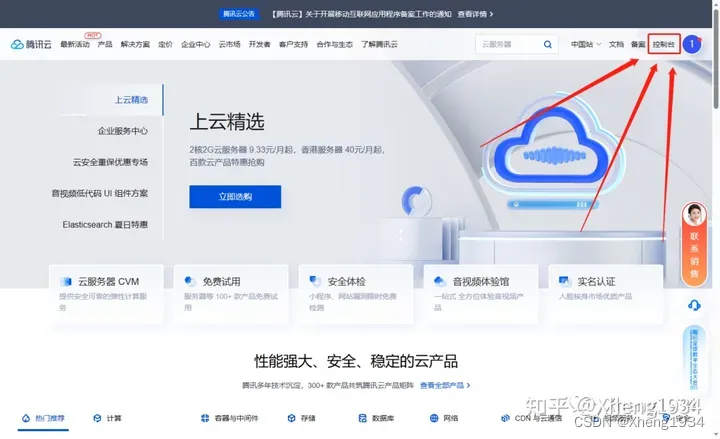The image size is (720, 439).
Task: Click the headset customer service icon
Action: tap(694, 305)
